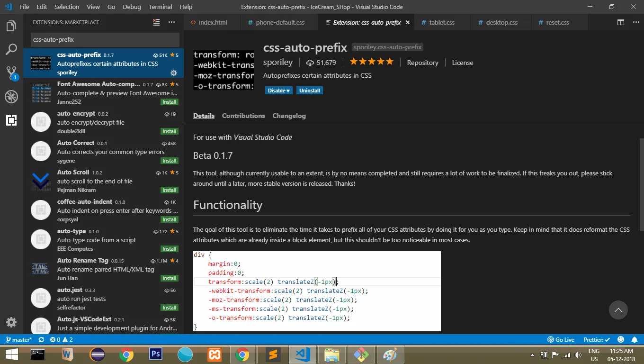Install the Auto Rename Tag extension
This screenshot has height=364, width=644.
point(170,278)
